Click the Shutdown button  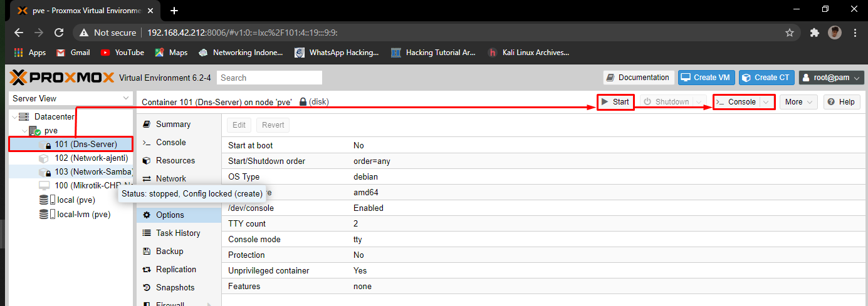click(x=666, y=102)
